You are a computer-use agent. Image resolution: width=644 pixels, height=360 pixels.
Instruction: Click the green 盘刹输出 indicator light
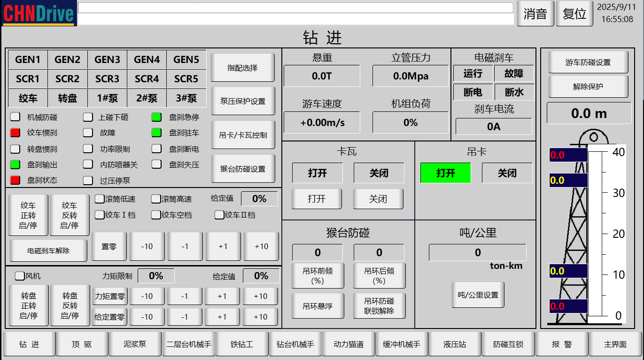pyautogui.click(x=16, y=165)
